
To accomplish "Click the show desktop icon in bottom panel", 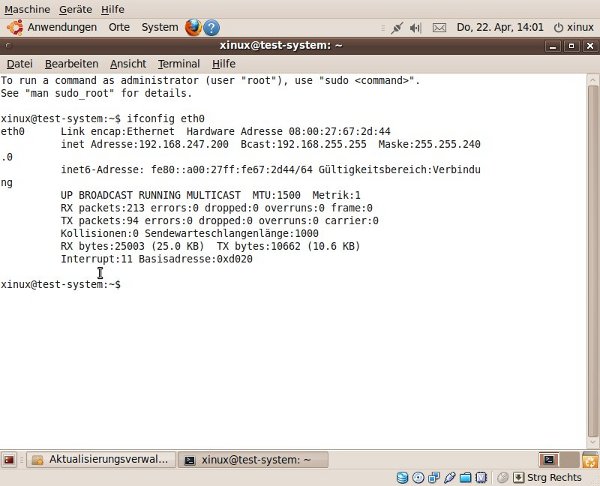I will click(x=9, y=460).
